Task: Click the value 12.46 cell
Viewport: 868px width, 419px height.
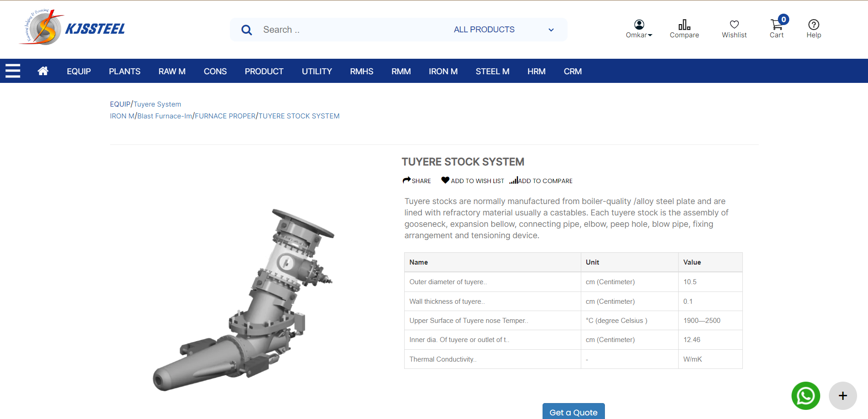Action: coord(710,340)
